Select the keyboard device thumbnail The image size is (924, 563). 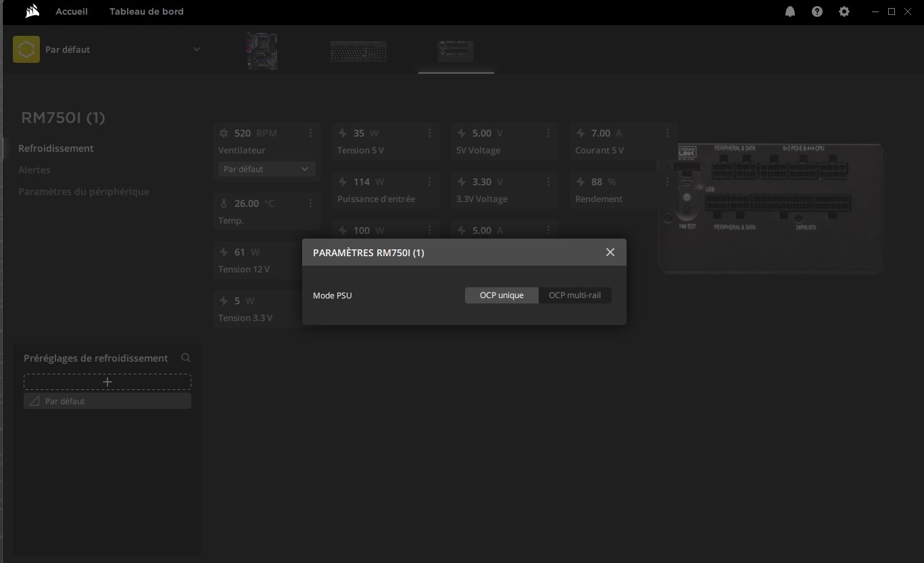pyautogui.click(x=358, y=51)
